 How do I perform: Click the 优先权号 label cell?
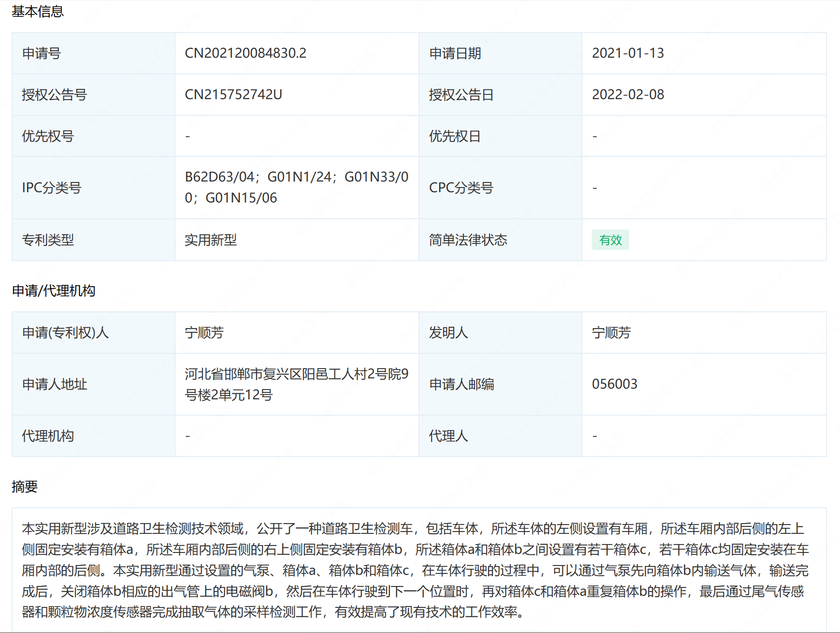point(94,136)
